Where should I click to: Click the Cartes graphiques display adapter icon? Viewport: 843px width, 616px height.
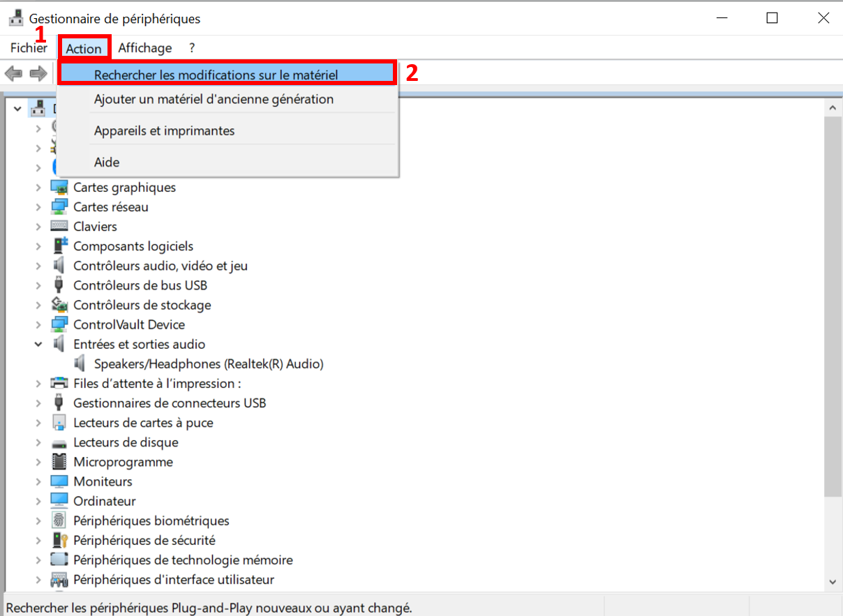click(x=59, y=188)
